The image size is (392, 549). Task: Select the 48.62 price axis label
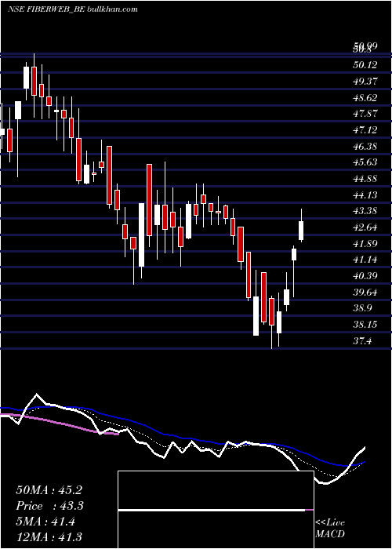(x=365, y=98)
